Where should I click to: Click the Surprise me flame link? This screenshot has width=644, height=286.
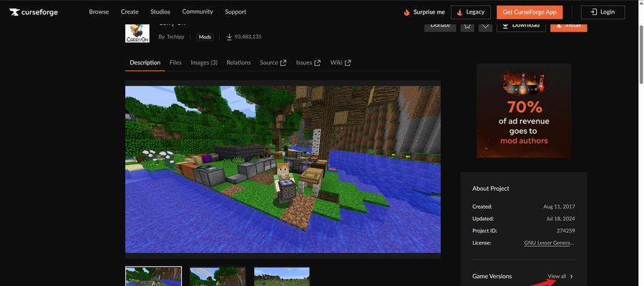(x=424, y=12)
